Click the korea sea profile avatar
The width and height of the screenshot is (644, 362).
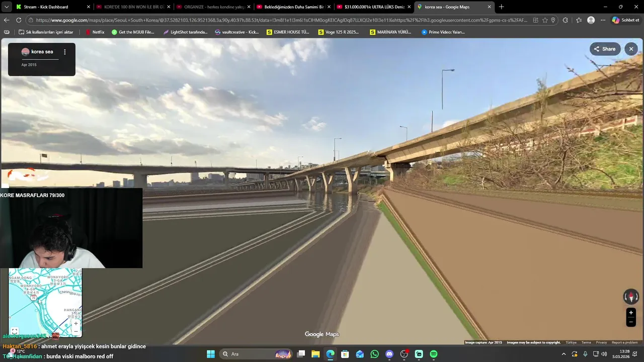(x=25, y=52)
